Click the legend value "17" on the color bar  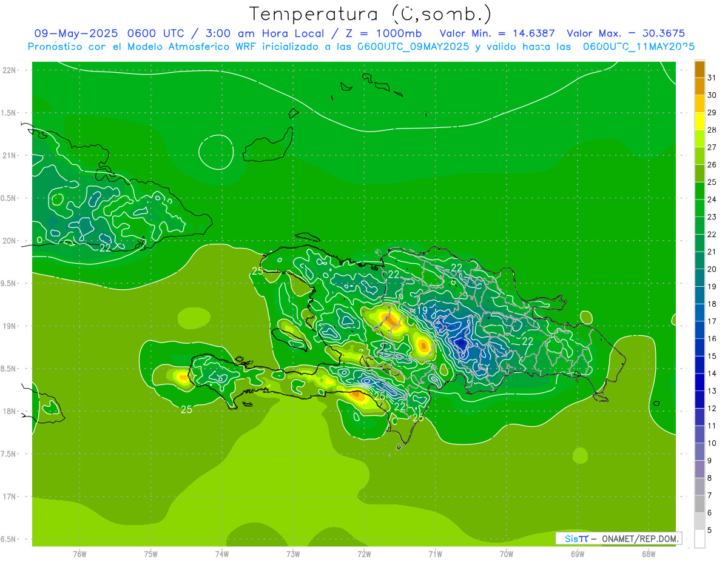[712, 321]
